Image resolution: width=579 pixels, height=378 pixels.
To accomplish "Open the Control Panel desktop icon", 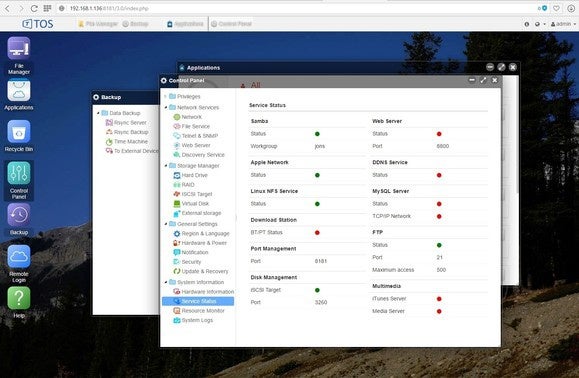I will point(19,181).
